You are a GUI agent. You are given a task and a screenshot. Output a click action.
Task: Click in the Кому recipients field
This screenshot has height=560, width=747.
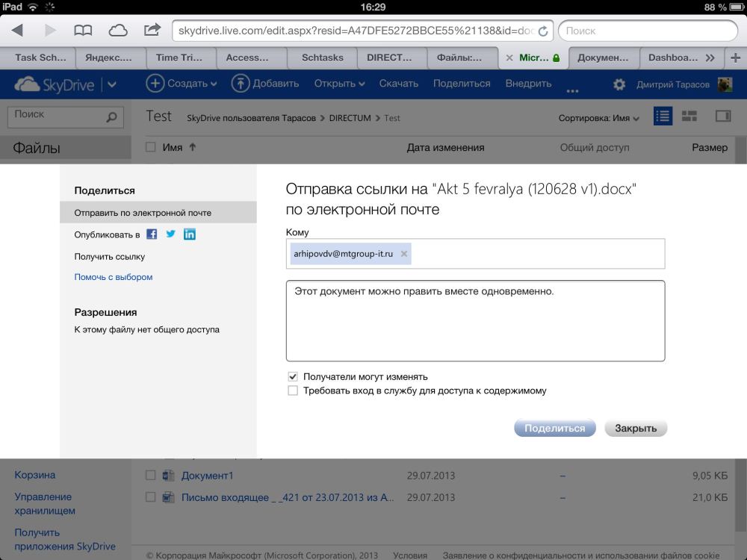point(475,254)
